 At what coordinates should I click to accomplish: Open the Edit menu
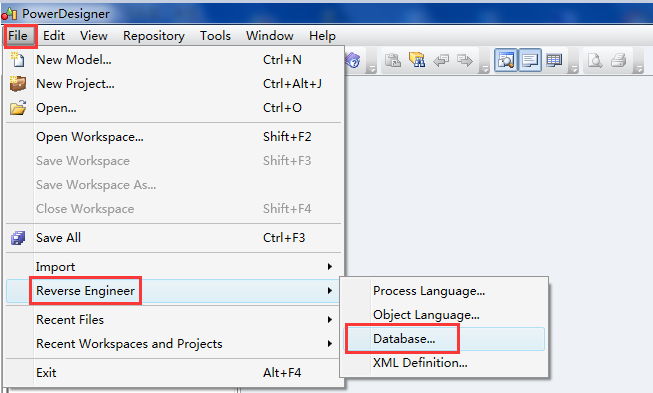tap(54, 36)
